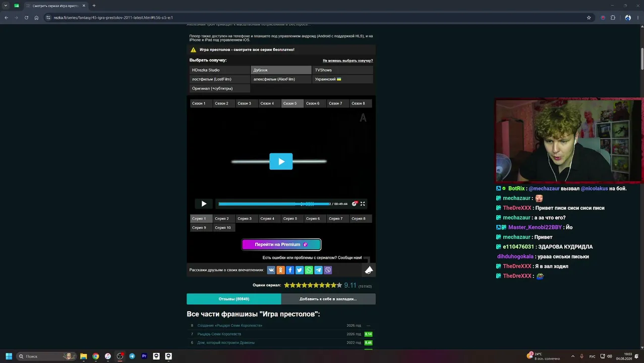The height and width of the screenshot is (363, 644).
Task: Open the music app in the taskbar
Action: pyautogui.click(x=108, y=356)
